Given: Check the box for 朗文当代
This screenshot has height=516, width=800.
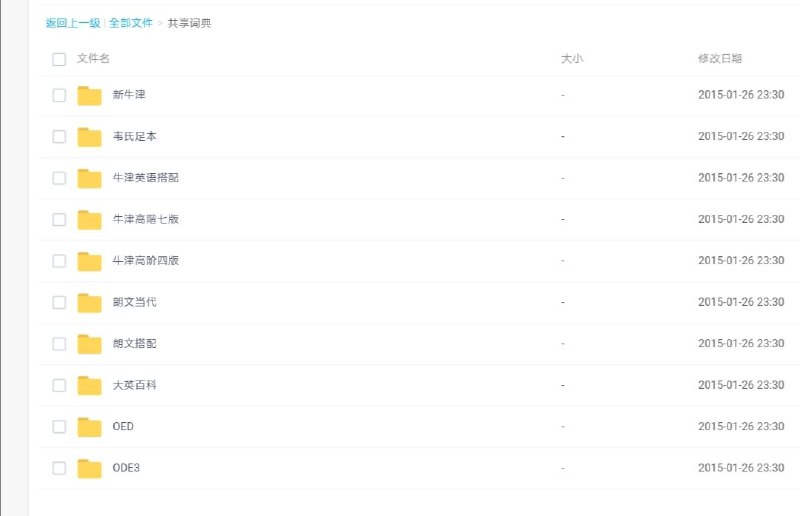Looking at the screenshot, I should click(59, 303).
